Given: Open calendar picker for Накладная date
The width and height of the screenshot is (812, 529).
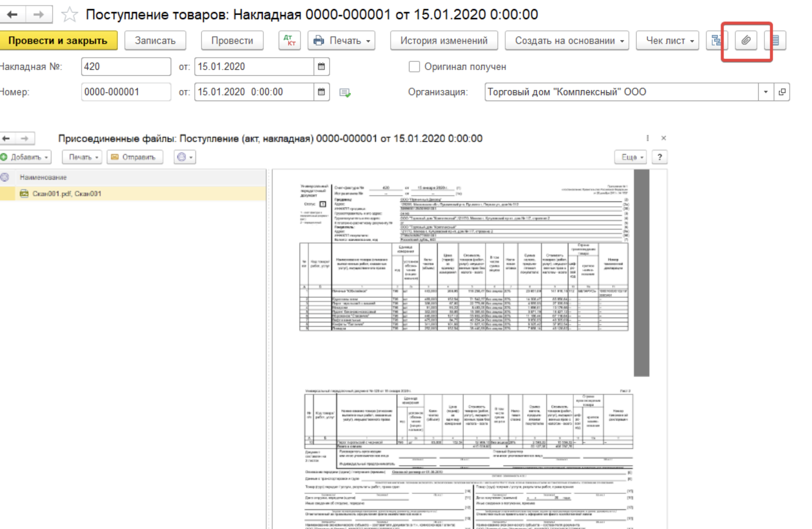Looking at the screenshot, I should coord(321,67).
